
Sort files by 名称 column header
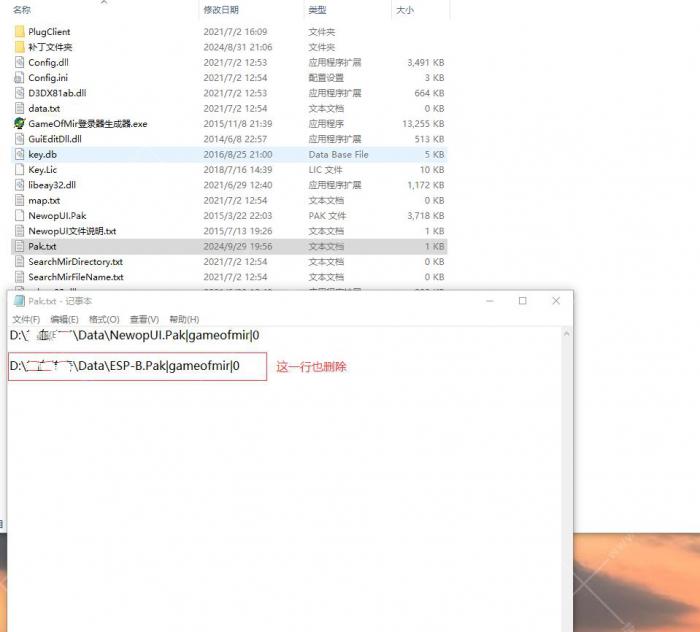pyautogui.click(x=22, y=10)
